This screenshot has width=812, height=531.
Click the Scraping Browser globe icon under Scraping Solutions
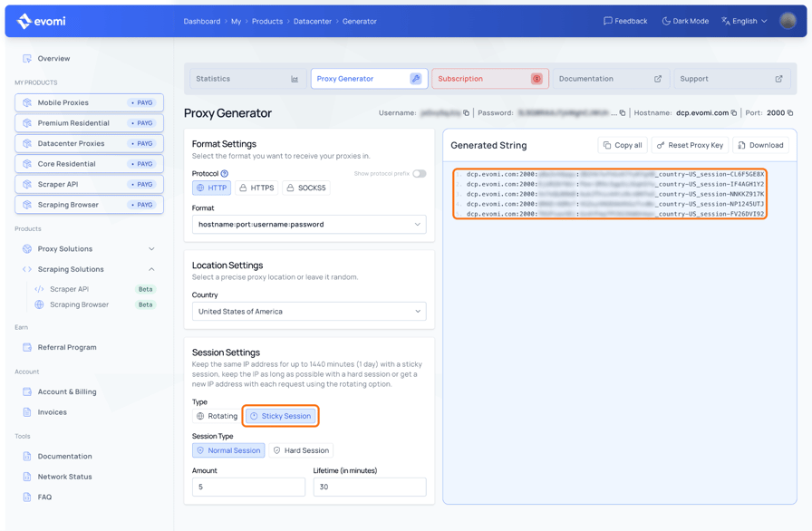pyautogui.click(x=39, y=304)
